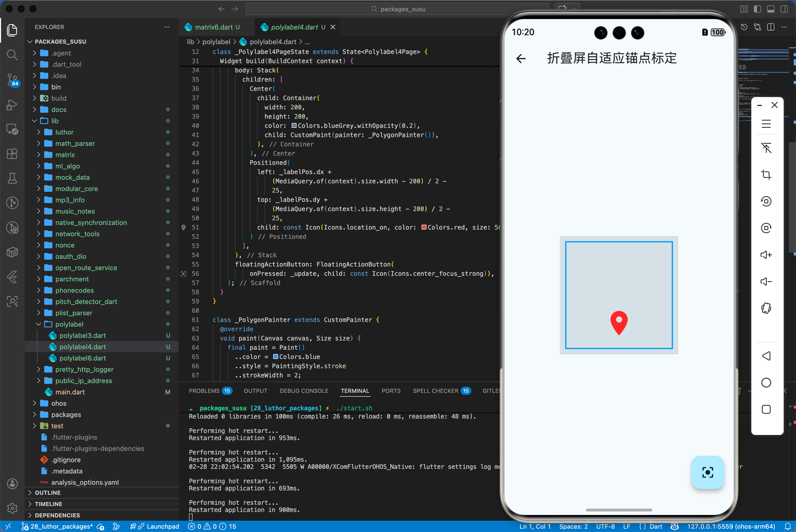
Task: Select the Run and Debug icon
Action: click(x=12, y=105)
